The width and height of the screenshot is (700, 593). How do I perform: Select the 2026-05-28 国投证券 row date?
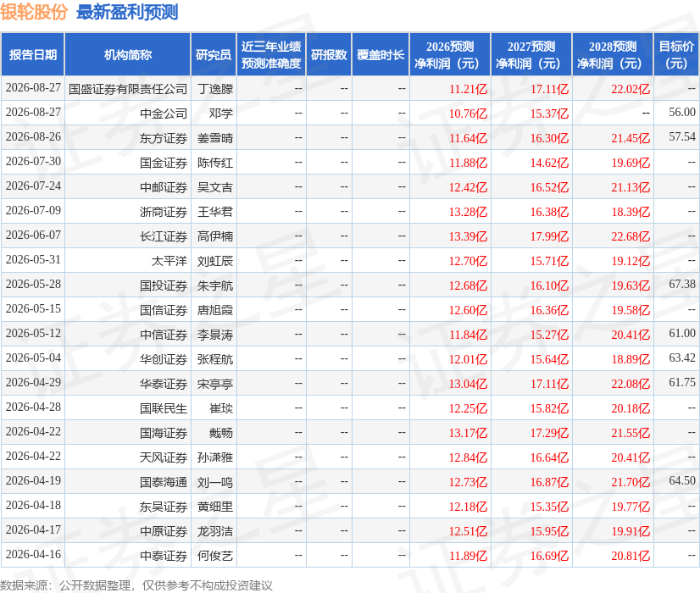33,285
